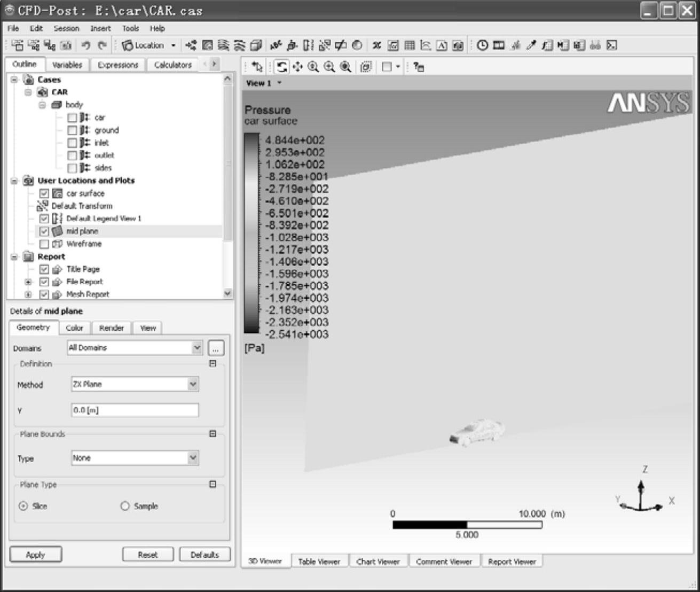Image resolution: width=700 pixels, height=592 pixels.
Task: Switch to the Chart Viewer tab
Action: pos(378,562)
